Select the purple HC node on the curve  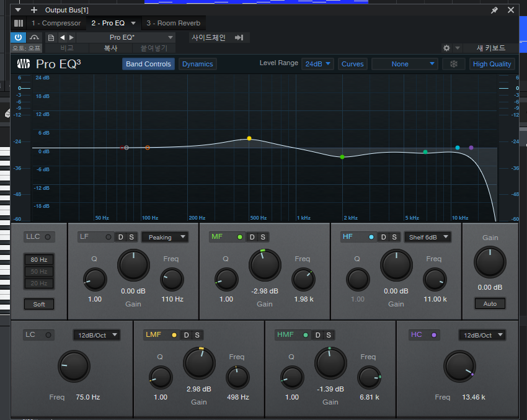point(471,148)
